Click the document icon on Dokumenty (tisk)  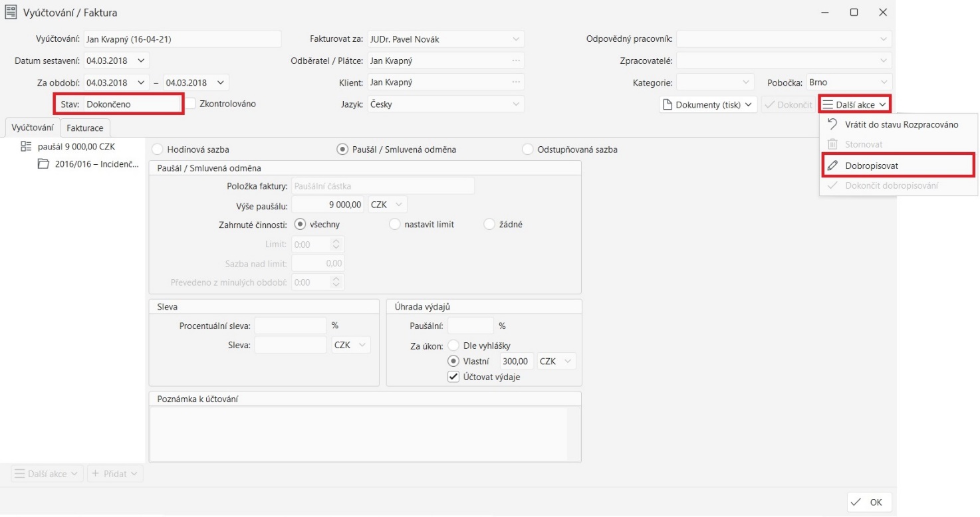tap(668, 105)
